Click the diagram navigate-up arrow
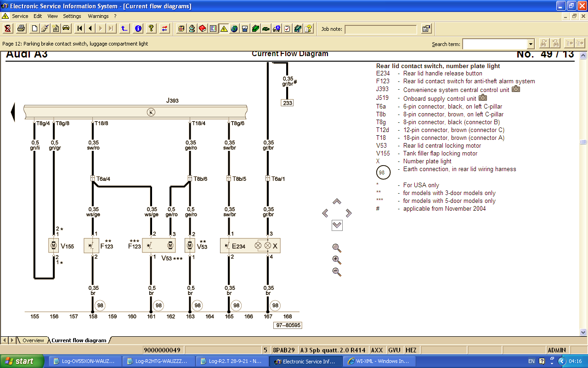This screenshot has height=368, width=588. tap(337, 201)
